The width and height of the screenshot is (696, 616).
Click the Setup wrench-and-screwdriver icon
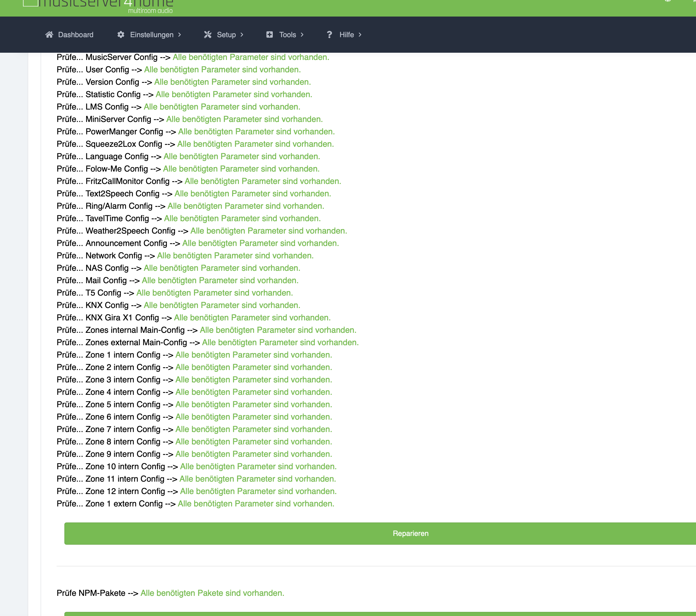(208, 35)
